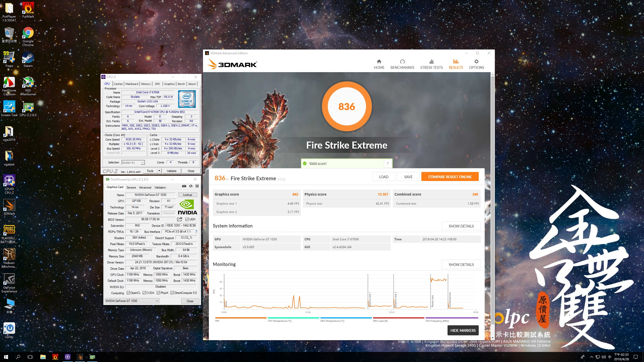Click LOAD result button
The width and height of the screenshot is (644, 362).
[384, 177]
